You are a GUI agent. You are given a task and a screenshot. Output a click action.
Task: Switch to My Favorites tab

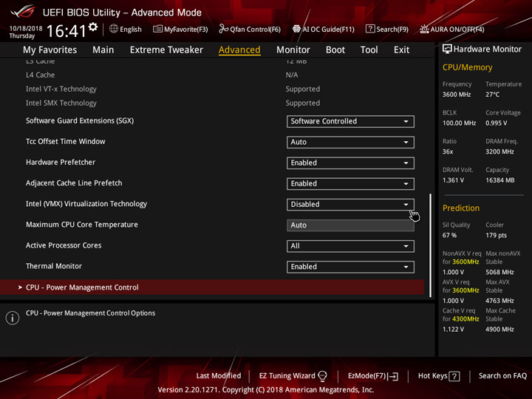click(50, 50)
